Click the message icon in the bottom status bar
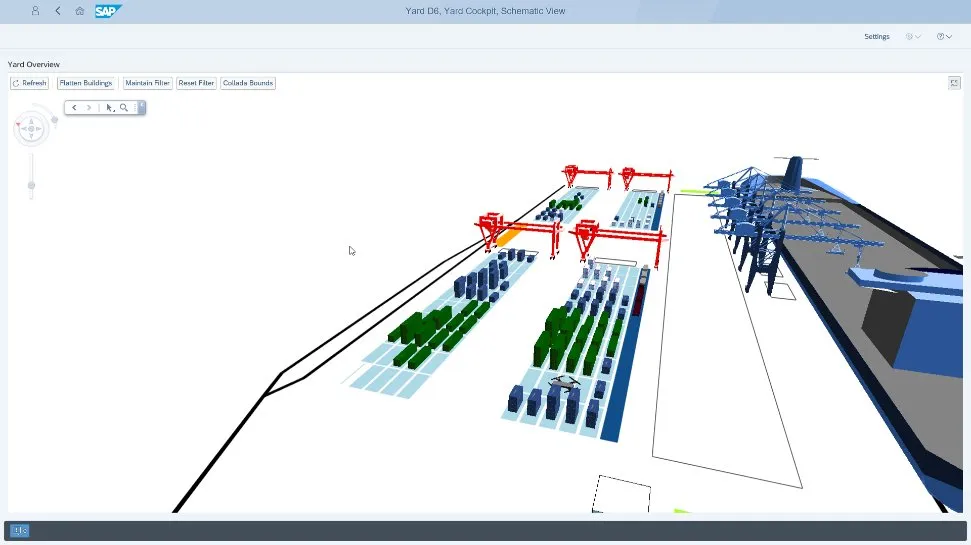The height and width of the screenshot is (545, 971). (21, 531)
